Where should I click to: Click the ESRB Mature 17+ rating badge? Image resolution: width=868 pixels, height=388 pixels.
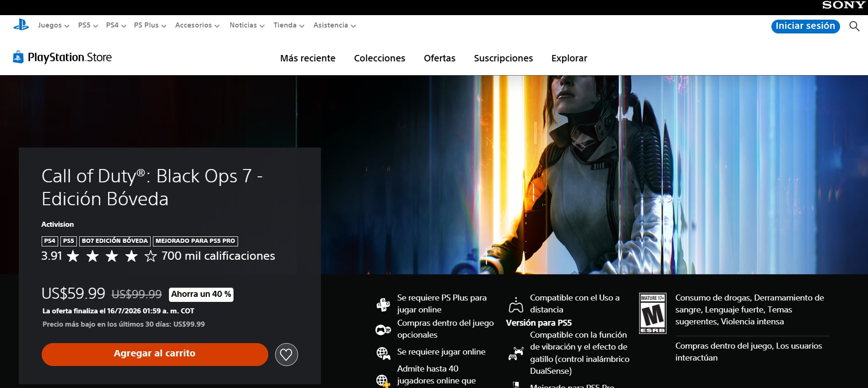click(x=653, y=313)
